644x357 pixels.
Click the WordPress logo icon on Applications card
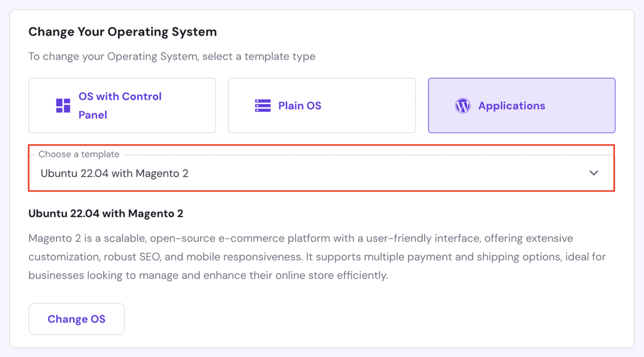pos(462,105)
